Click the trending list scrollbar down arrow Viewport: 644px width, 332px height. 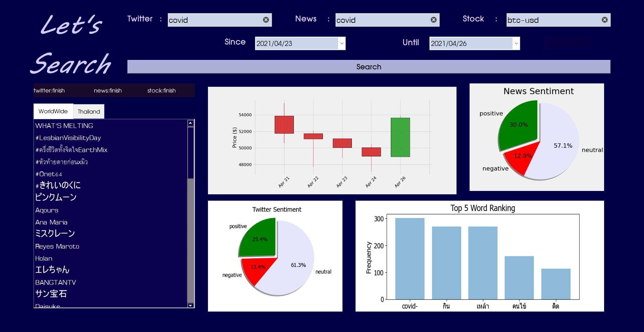pyautogui.click(x=190, y=305)
